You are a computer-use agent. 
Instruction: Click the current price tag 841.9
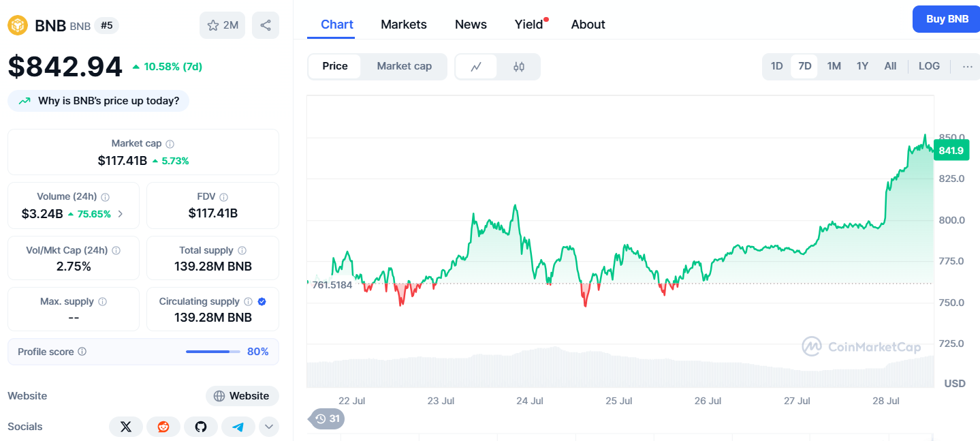[x=951, y=151]
